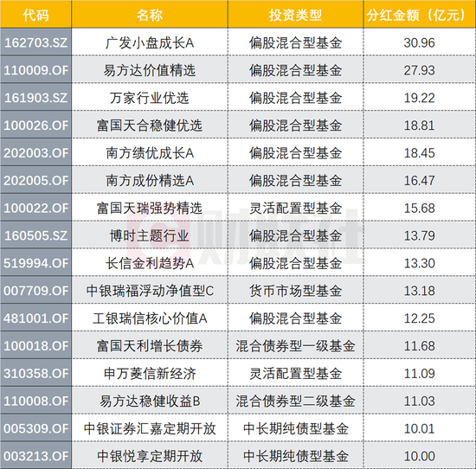Select code cell 160505.SZ
This screenshot has height=469, width=476.
(x=35, y=235)
